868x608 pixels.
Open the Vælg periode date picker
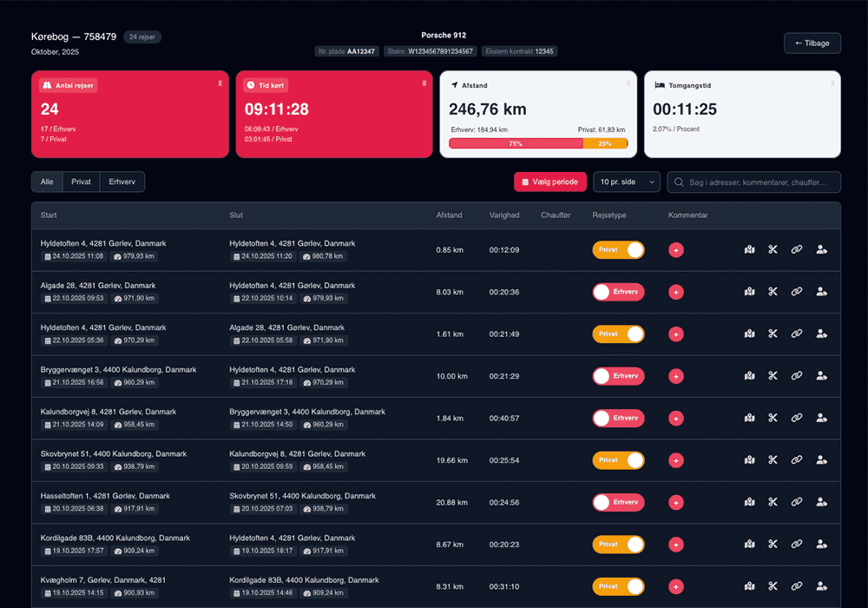click(x=549, y=182)
